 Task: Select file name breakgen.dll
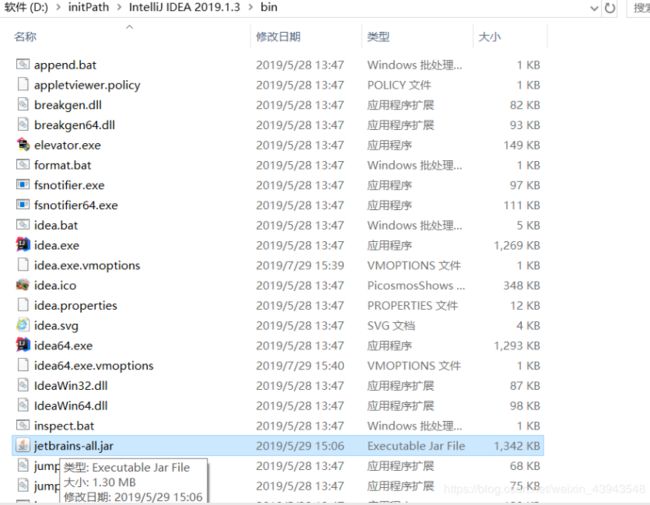68,105
